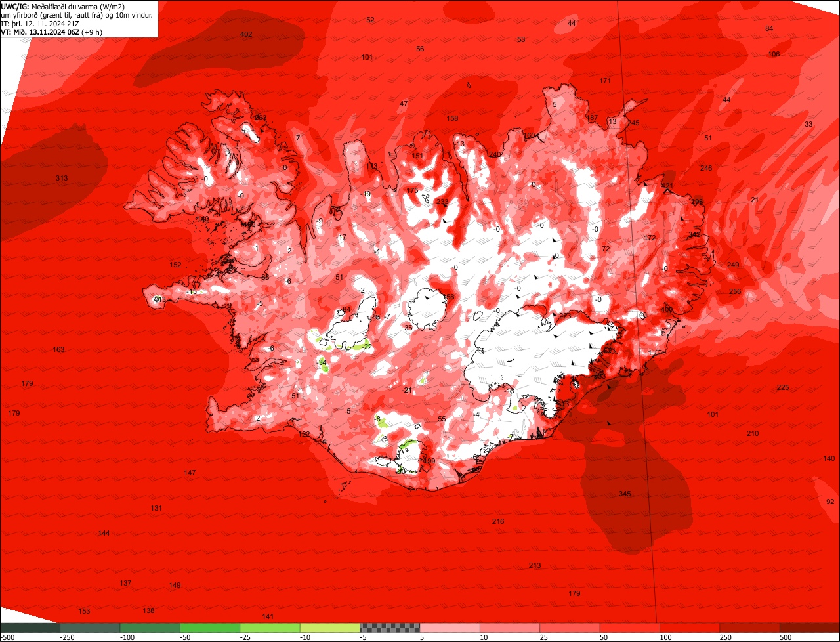Click the map value '144' over the sea

[x=104, y=534]
